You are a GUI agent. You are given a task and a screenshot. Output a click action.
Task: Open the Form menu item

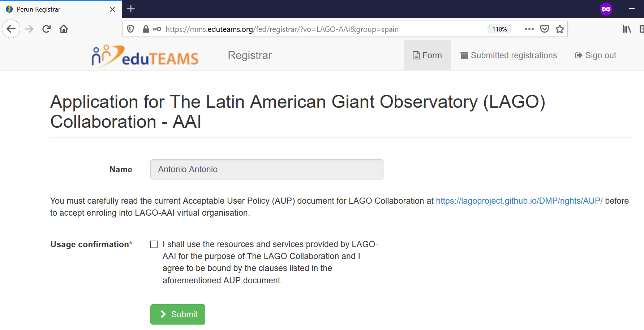(x=427, y=55)
